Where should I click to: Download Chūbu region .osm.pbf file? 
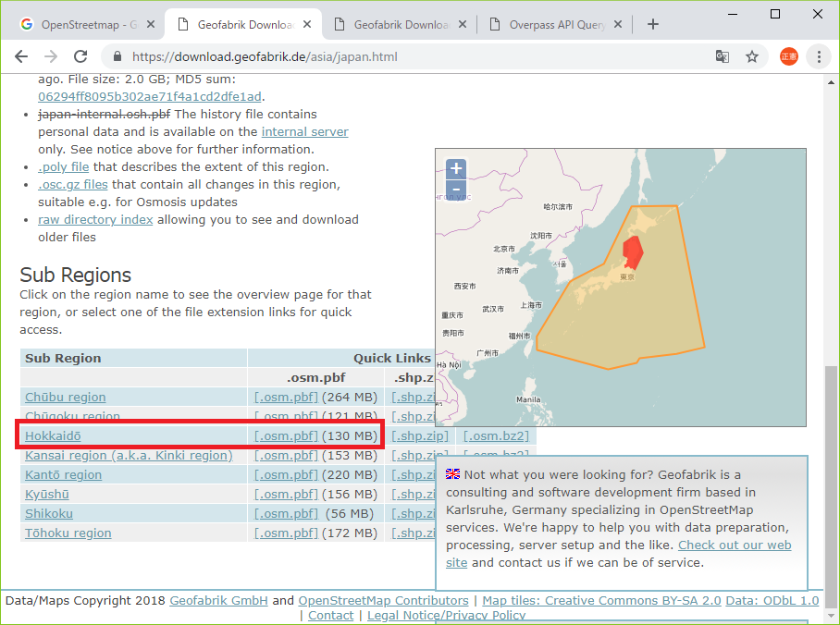286,398
